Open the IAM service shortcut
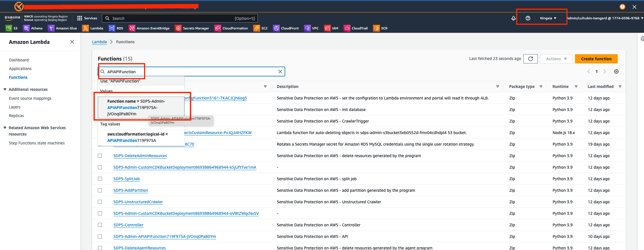 (331, 28)
